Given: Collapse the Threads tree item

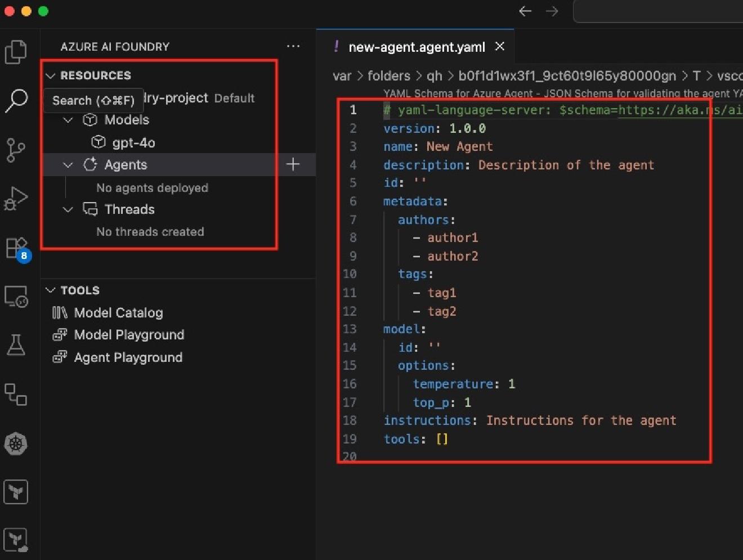Looking at the screenshot, I should 68,209.
